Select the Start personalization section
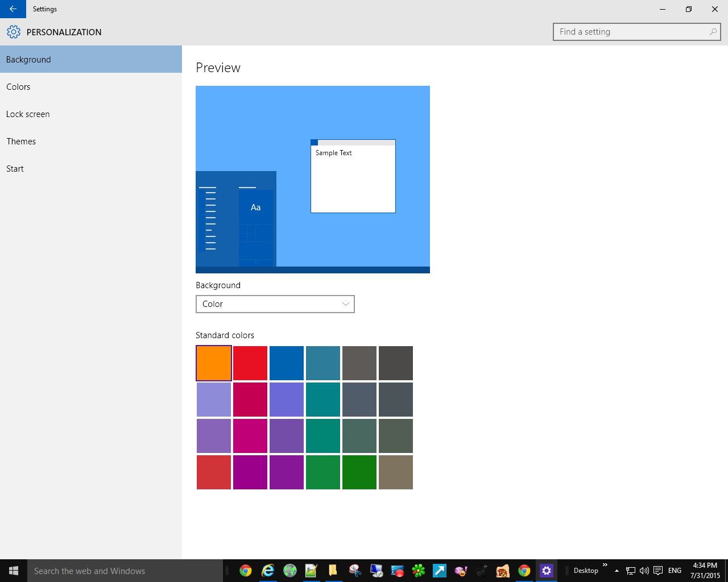The width and height of the screenshot is (728, 582). pos(15,169)
